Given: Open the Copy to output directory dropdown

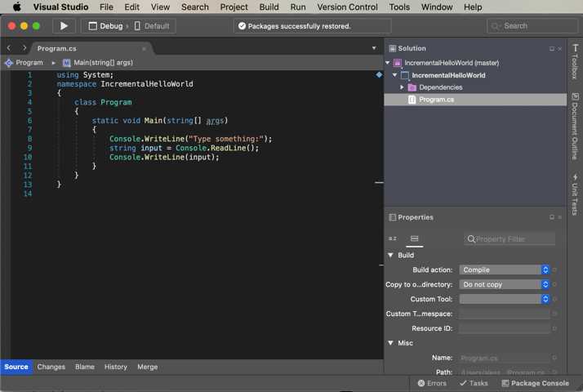Looking at the screenshot, I should pos(504,284).
